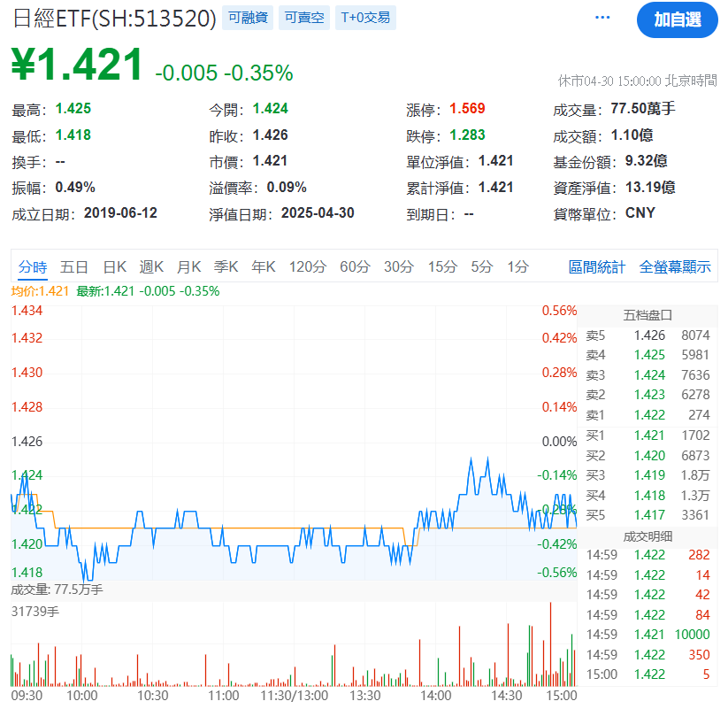Click the 貨幣單位 CNY value
Viewport: 728px width, 709px height.
pos(640,213)
